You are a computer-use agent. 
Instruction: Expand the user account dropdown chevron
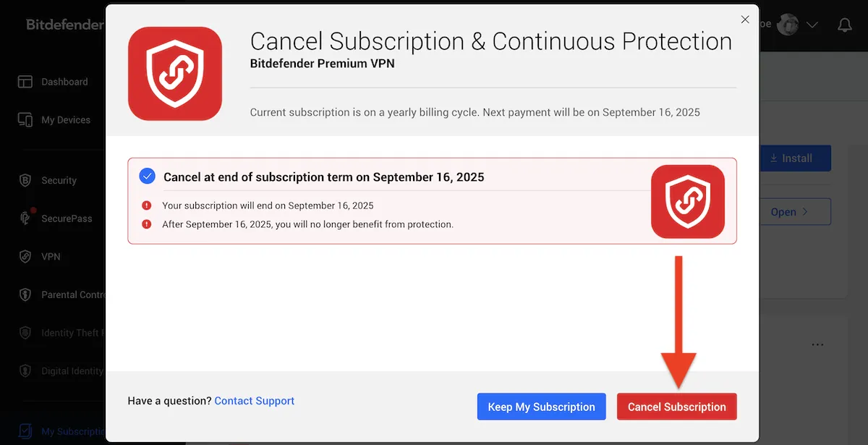(x=812, y=25)
